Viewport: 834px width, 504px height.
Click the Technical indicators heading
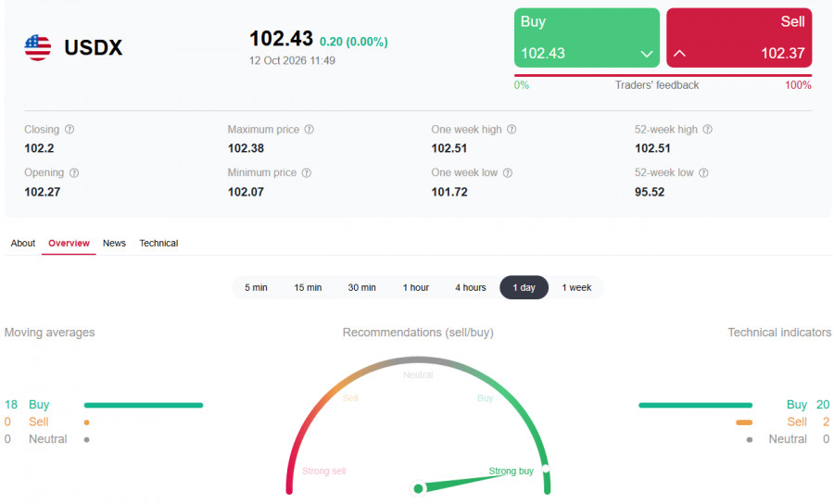[x=779, y=333]
